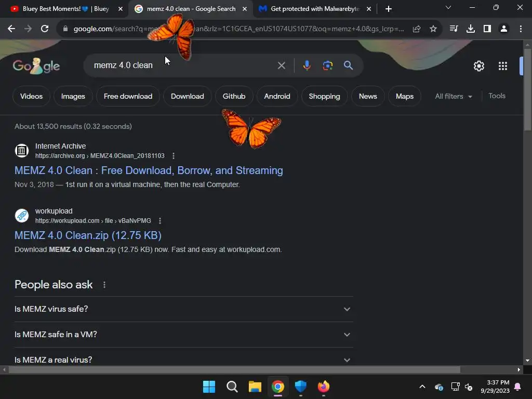This screenshot has width=532, height=399.
Task: Open more options for Internet Archive result
Action: (x=174, y=156)
